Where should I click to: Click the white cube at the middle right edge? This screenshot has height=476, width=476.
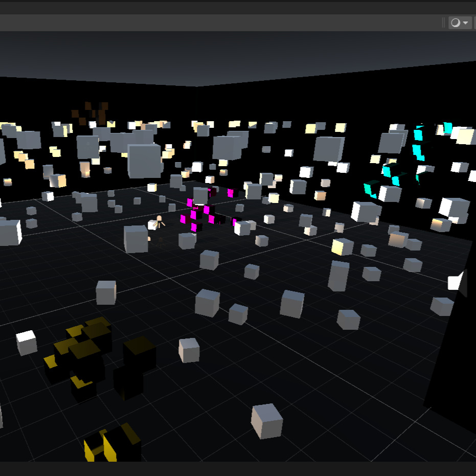tap(454, 281)
